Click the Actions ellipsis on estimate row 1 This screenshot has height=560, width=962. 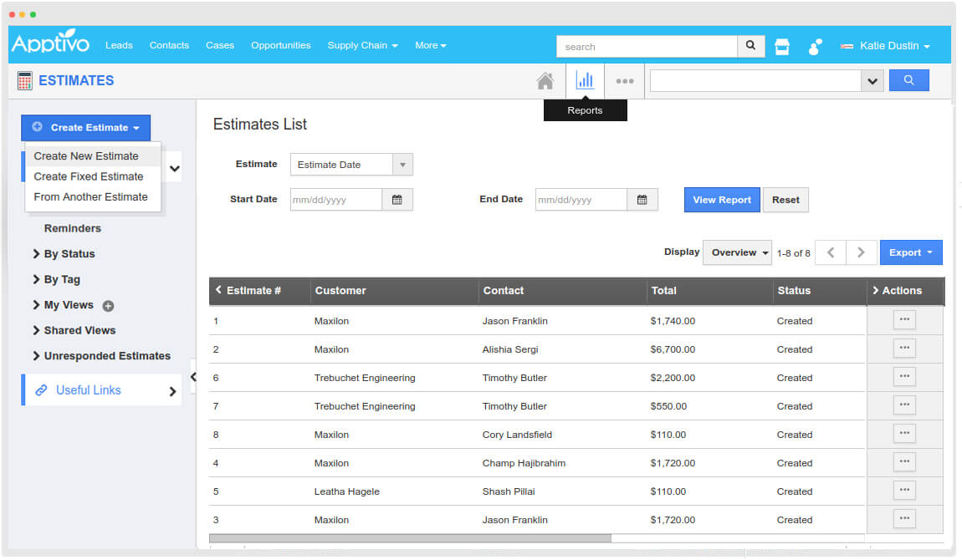point(904,320)
